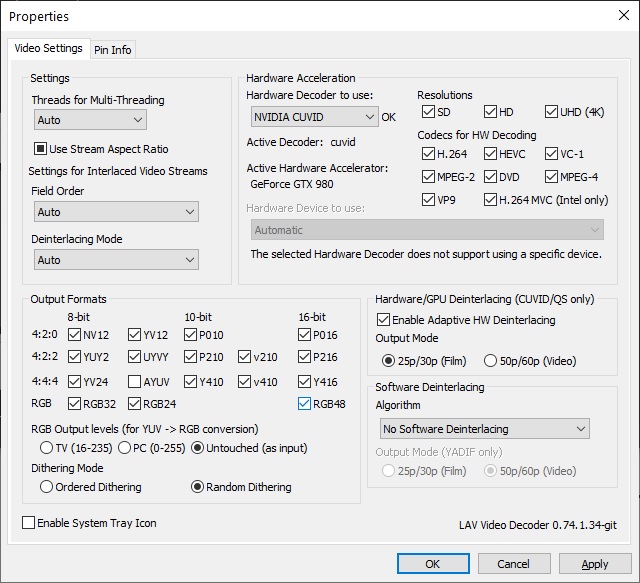
Task: Select 50p/60p (Video) hardware output mode
Action: coord(491,361)
